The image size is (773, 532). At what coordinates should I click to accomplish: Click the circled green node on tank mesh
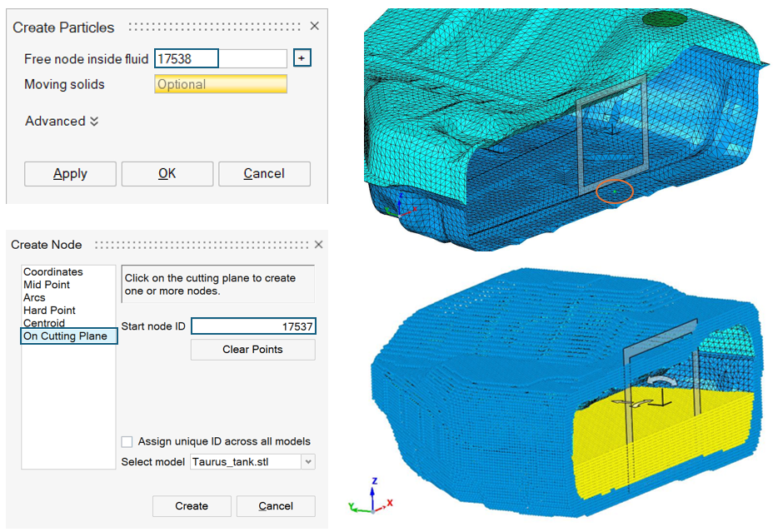pyautogui.click(x=615, y=191)
